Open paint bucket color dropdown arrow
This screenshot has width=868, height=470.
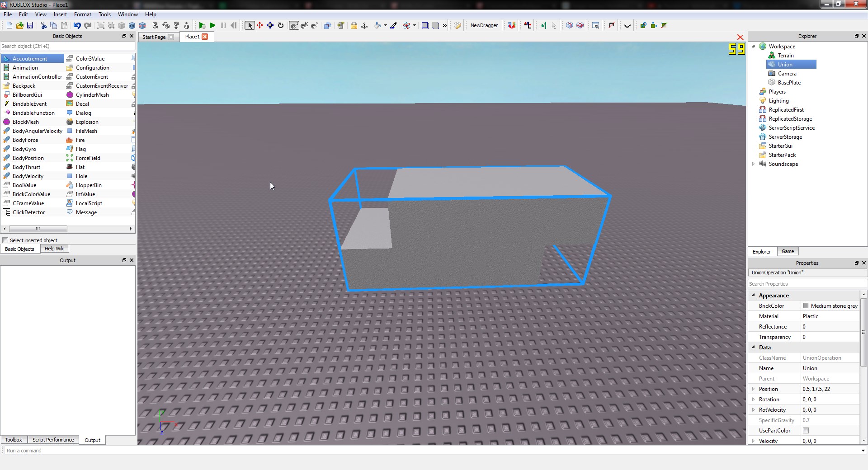(x=385, y=25)
